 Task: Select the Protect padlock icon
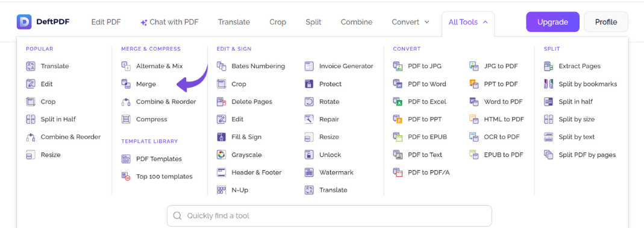pyautogui.click(x=309, y=84)
